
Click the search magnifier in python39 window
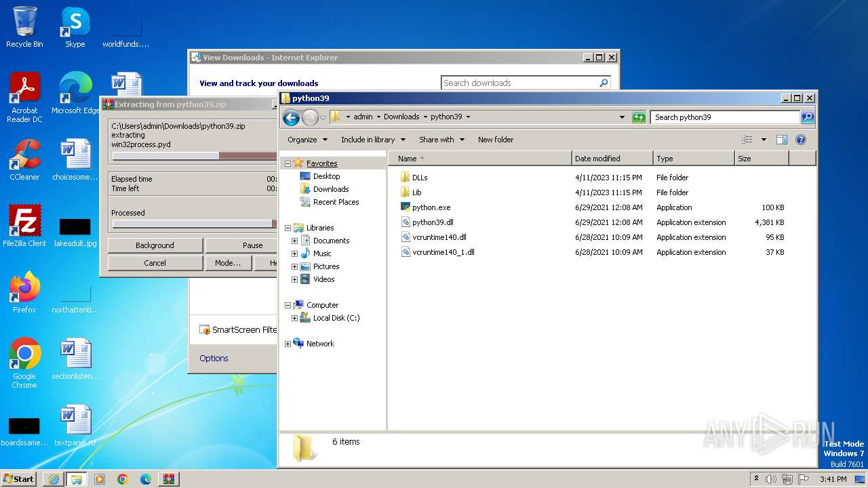point(807,117)
